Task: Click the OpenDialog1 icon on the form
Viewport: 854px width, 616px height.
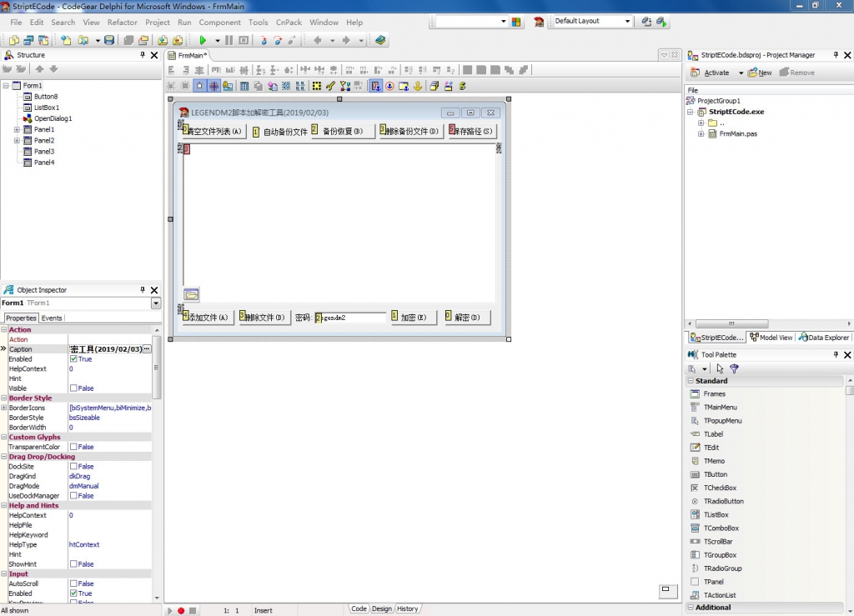Action: coord(192,294)
